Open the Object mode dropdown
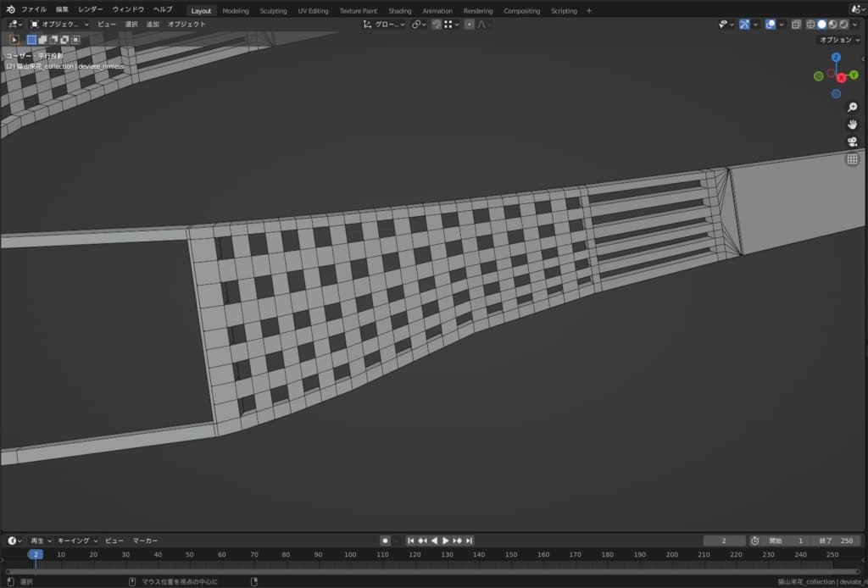868x588 pixels. 59,25
